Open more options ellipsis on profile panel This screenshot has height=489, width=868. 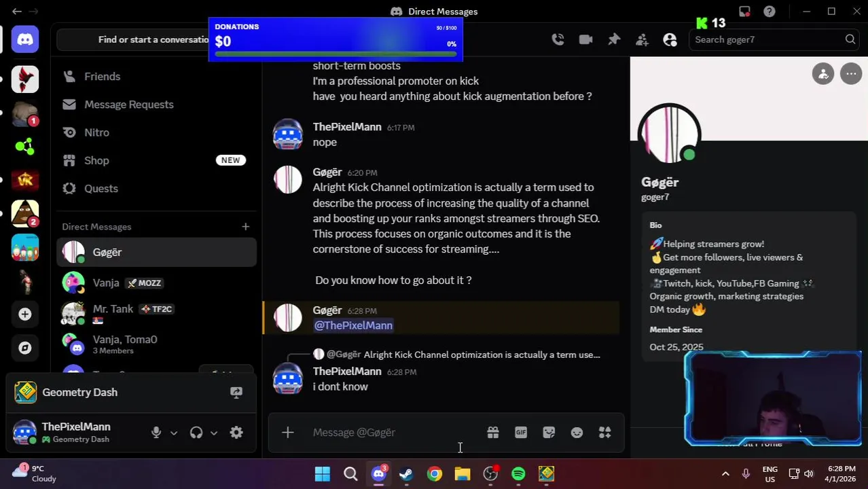tap(851, 74)
